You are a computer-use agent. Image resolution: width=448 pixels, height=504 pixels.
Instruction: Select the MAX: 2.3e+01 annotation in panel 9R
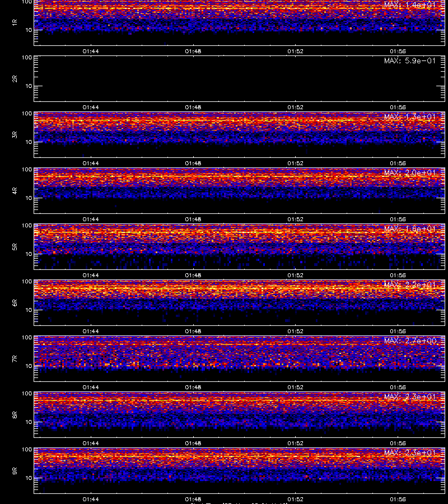(410, 452)
